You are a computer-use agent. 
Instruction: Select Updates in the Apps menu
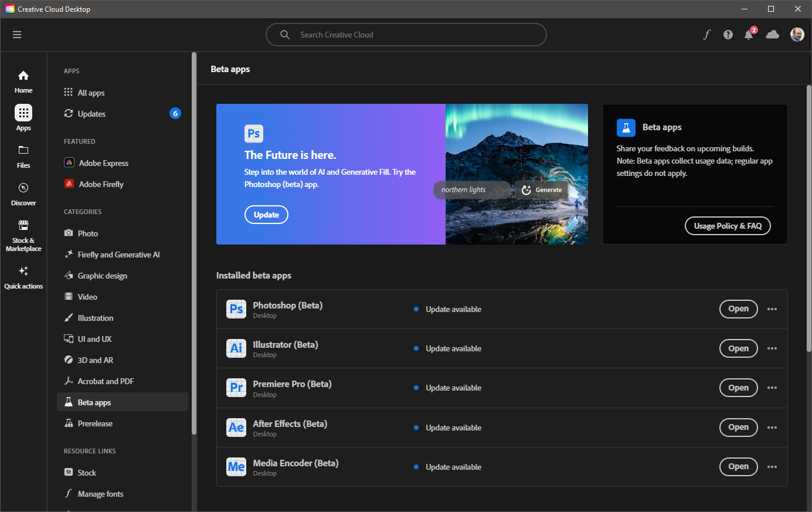91,113
